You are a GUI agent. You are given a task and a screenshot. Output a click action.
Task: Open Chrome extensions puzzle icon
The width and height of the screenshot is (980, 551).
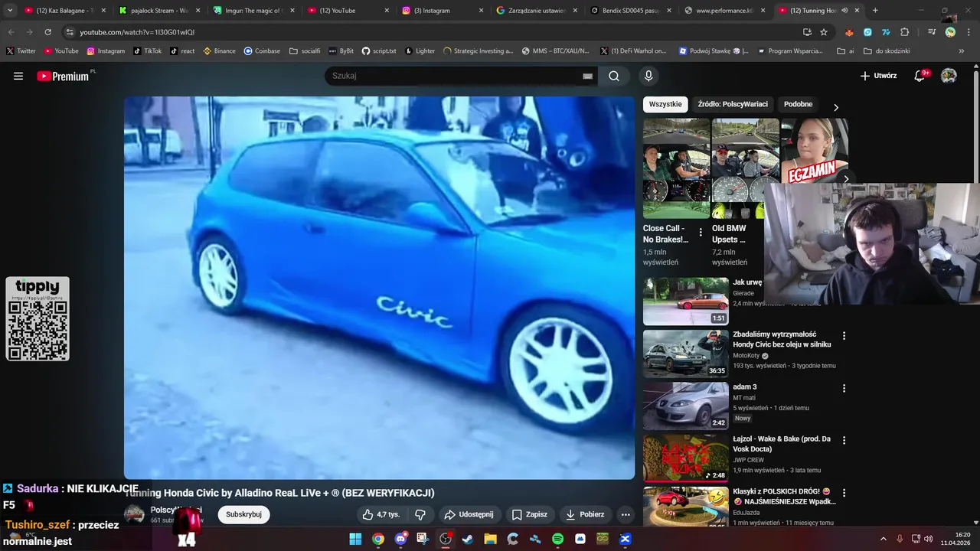[904, 32]
